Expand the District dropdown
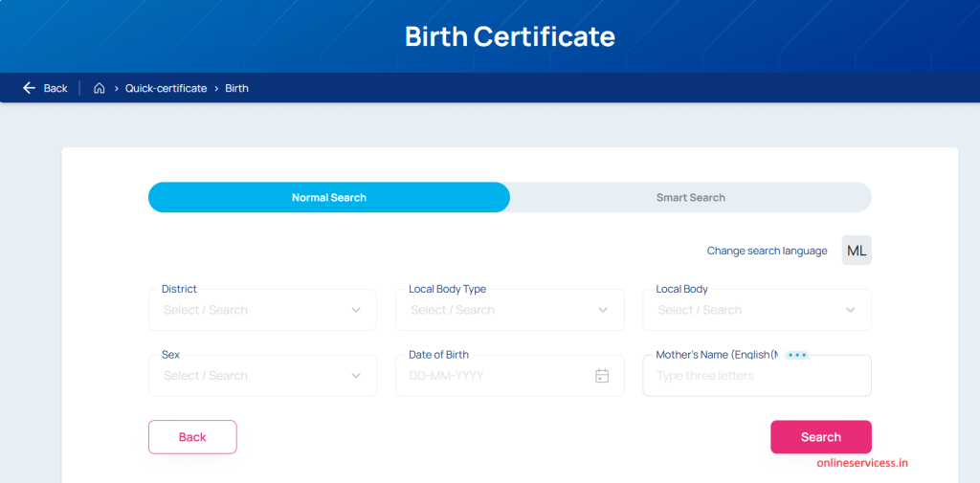980x483 pixels. [262, 310]
